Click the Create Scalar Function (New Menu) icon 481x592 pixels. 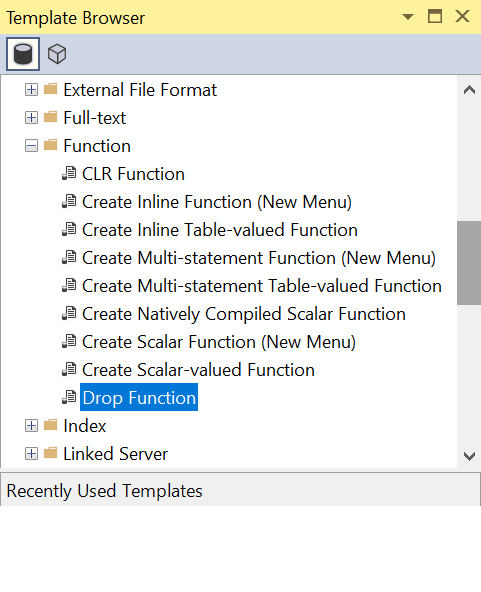tap(69, 341)
